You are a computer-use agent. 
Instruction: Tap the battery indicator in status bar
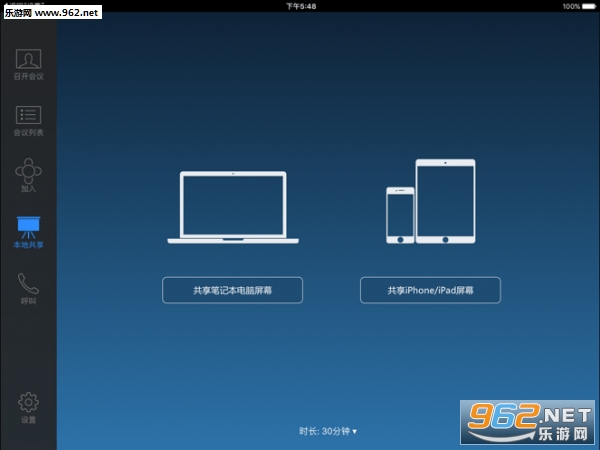tap(587, 5)
